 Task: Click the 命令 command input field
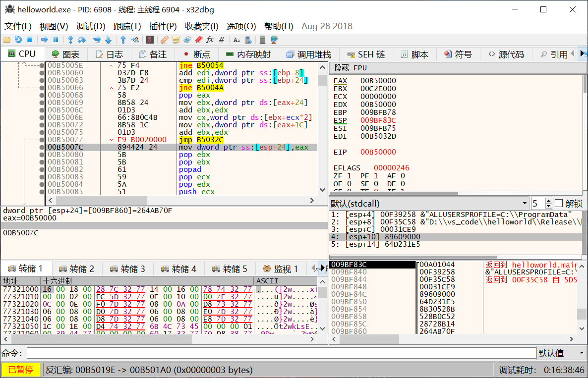(281, 353)
